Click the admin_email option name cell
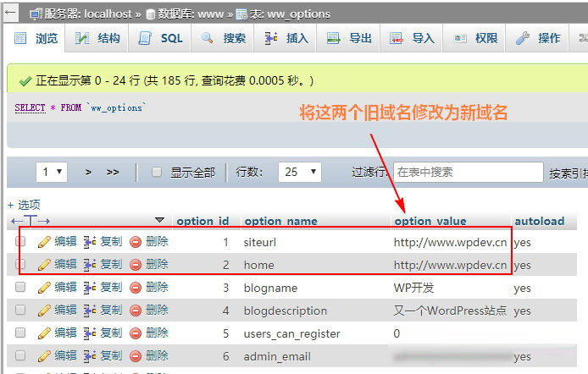This screenshot has width=588, height=374. pos(277,356)
